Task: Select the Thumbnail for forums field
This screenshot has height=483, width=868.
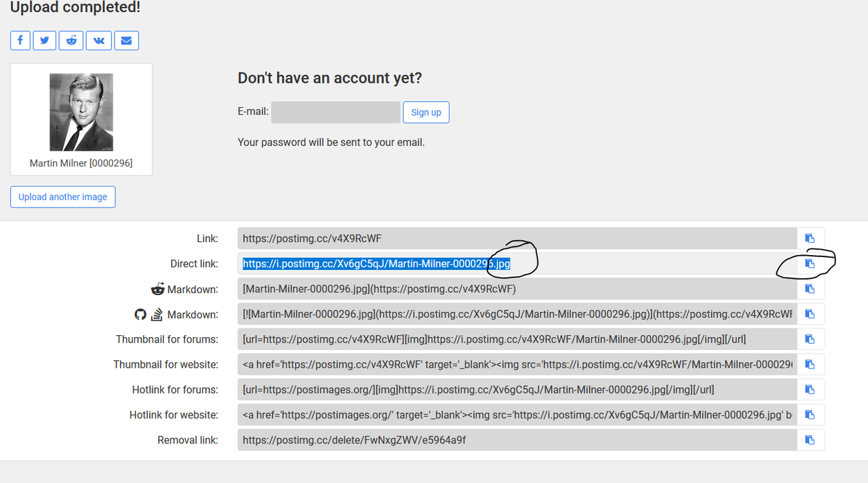Action: (517, 339)
